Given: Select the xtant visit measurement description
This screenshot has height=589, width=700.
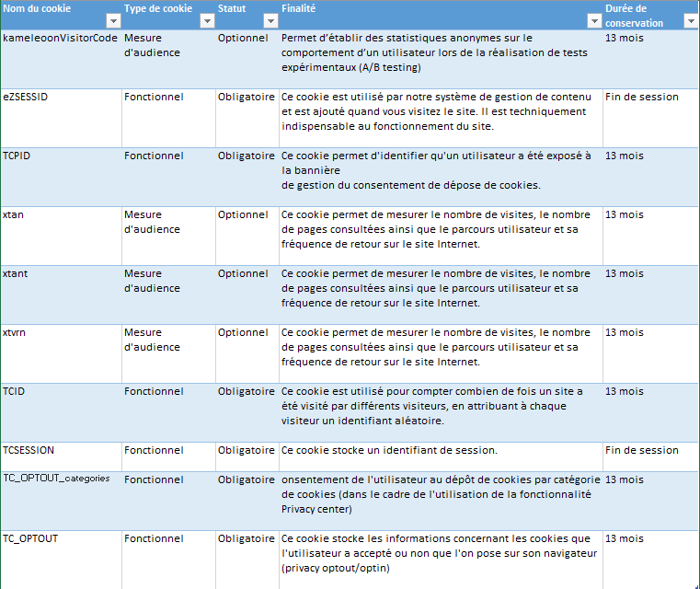Looking at the screenshot, I should [442, 294].
